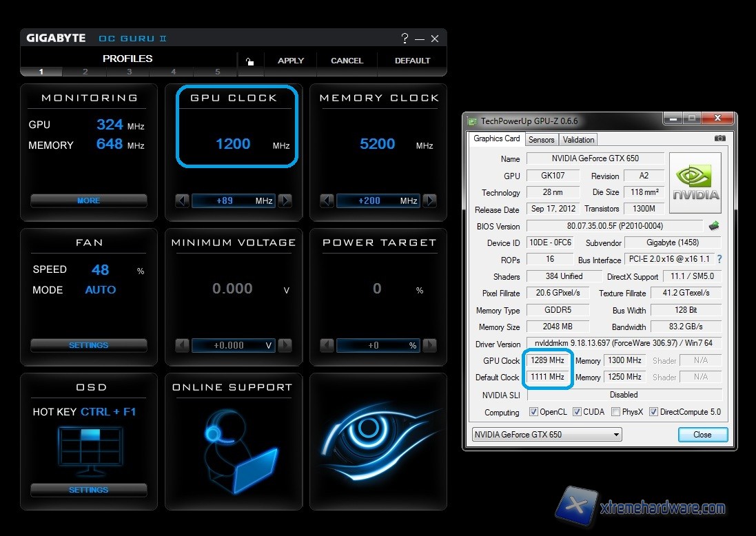This screenshot has height=536, width=756.
Task: Click the OSD monitor grid icon
Action: click(90, 451)
